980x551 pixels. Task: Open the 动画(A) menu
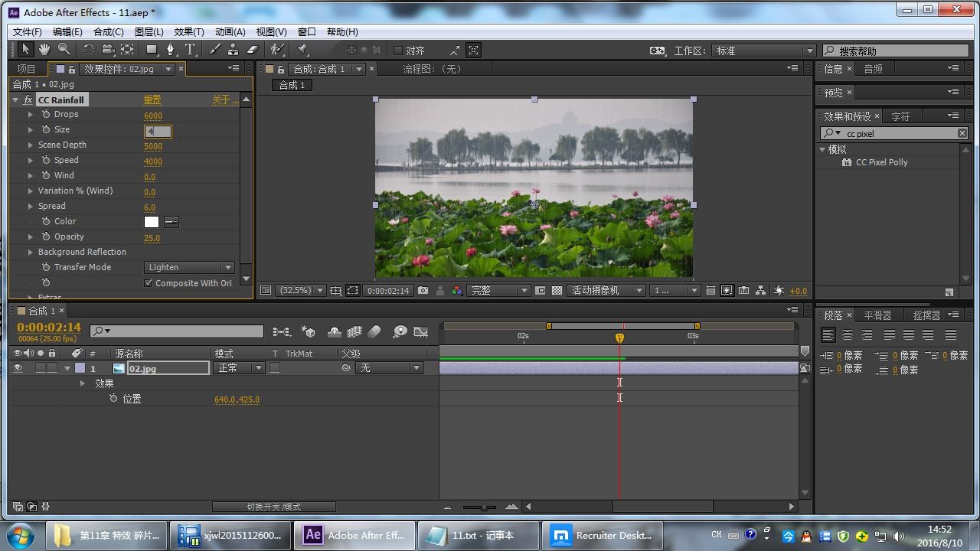230,32
